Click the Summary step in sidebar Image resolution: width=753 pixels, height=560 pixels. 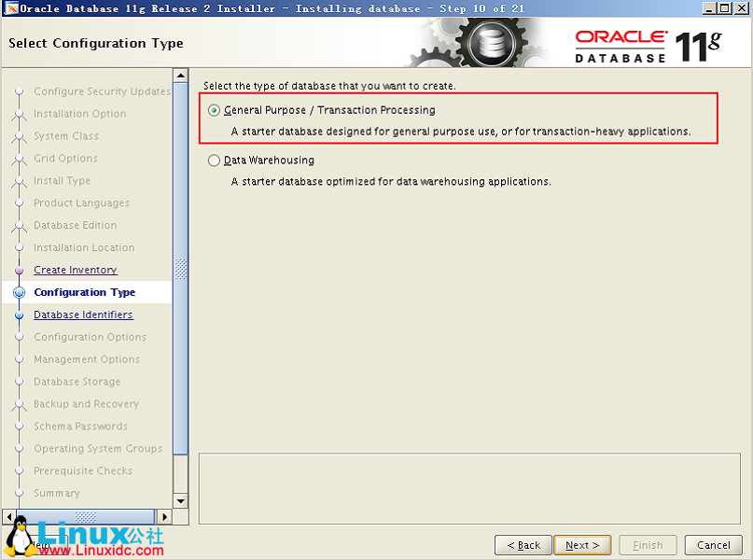pyautogui.click(x=58, y=493)
